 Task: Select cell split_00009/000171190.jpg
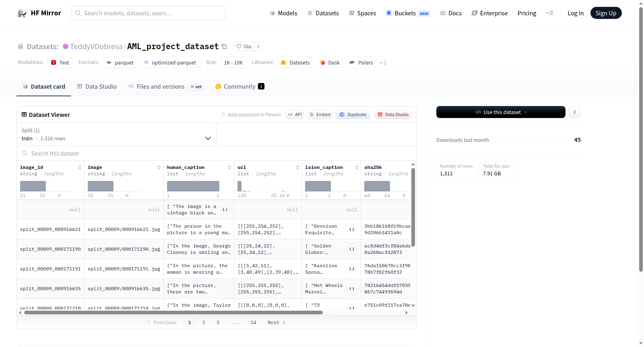pos(124,249)
